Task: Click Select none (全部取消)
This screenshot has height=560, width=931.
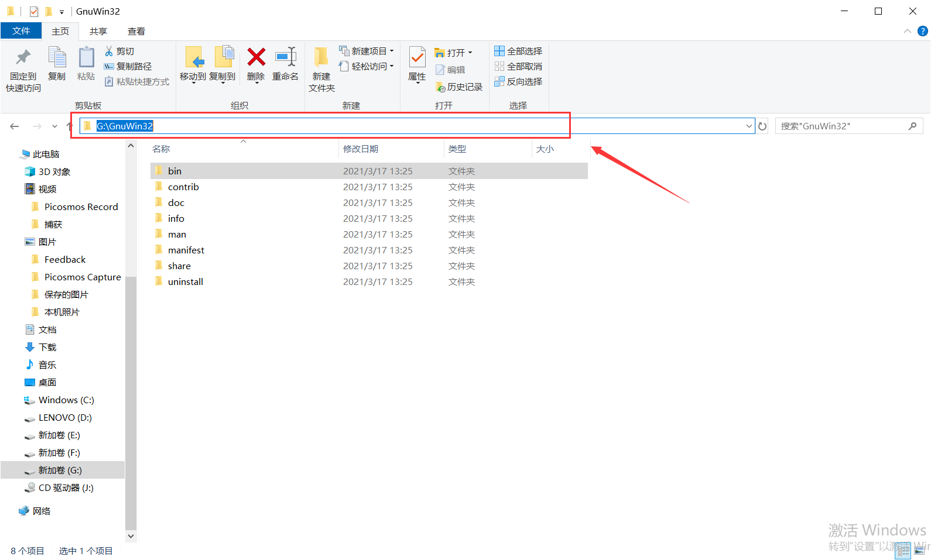Action: [518, 67]
